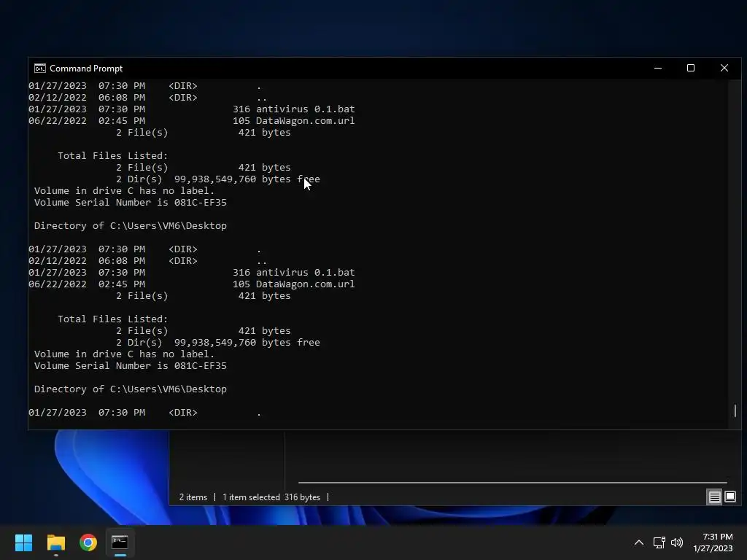Click the File Explorer horizontal scrollbar
This screenshot has height=560, width=747.
513,483
